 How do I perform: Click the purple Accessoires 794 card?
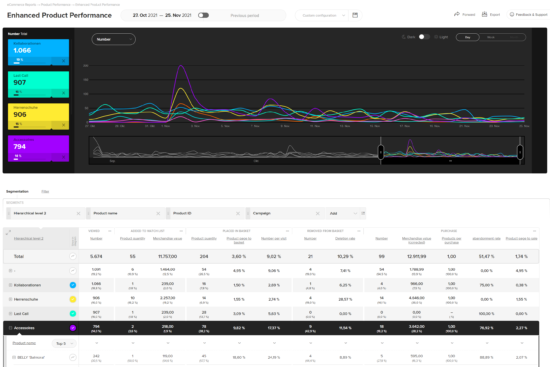(x=39, y=148)
